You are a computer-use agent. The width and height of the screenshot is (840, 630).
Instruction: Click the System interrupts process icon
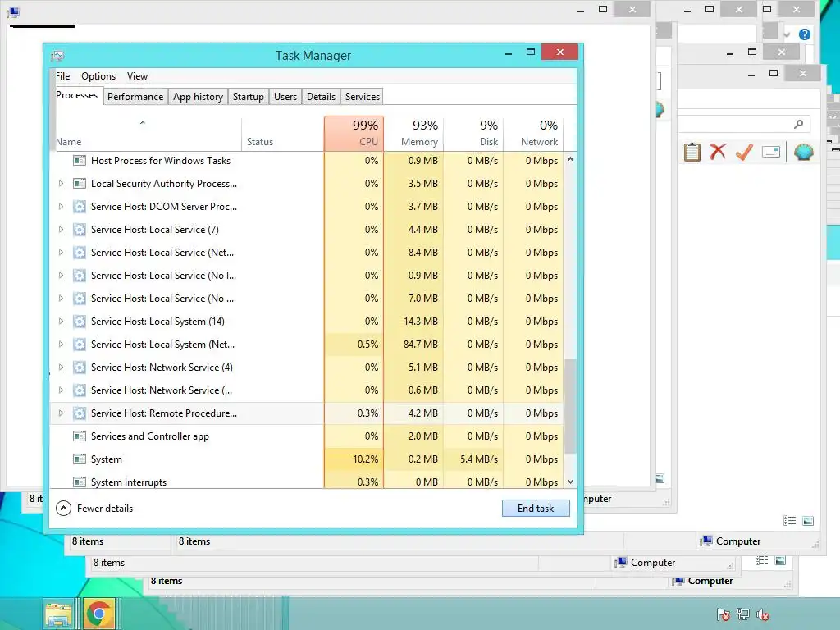point(80,482)
